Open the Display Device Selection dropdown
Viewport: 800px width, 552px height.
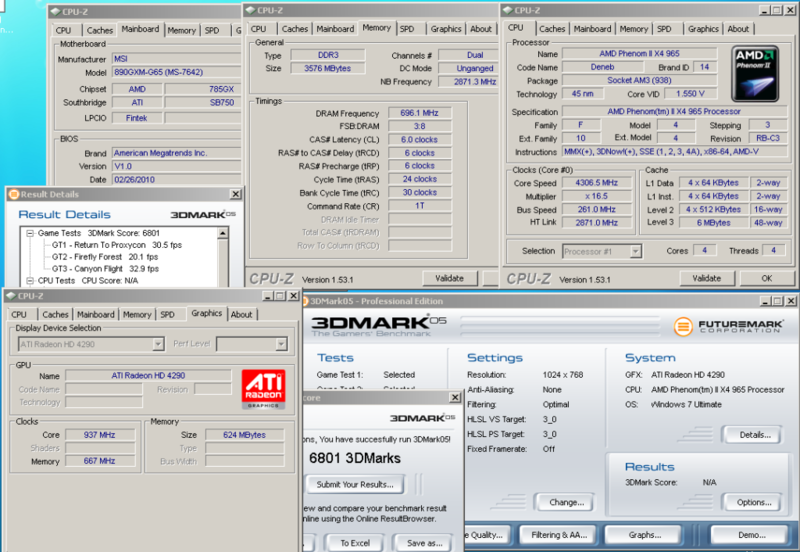pyautogui.click(x=157, y=344)
